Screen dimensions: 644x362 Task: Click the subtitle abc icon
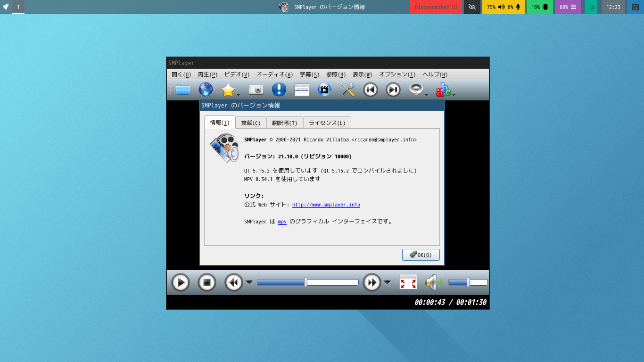tap(443, 90)
